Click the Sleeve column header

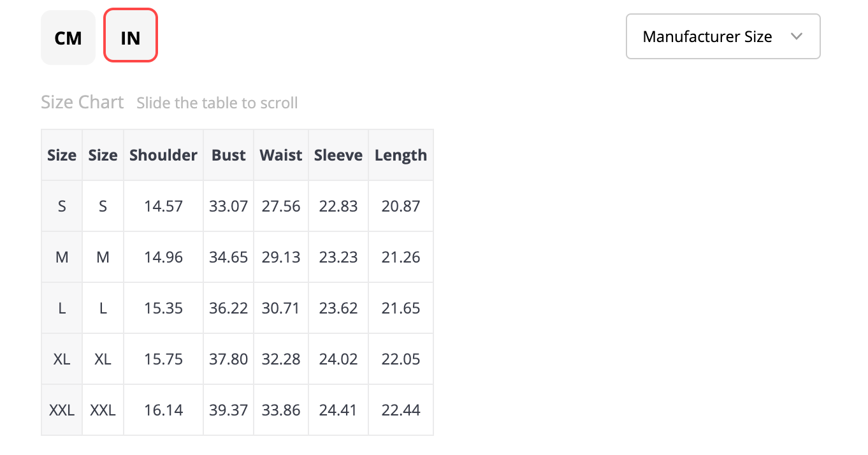pyautogui.click(x=338, y=155)
